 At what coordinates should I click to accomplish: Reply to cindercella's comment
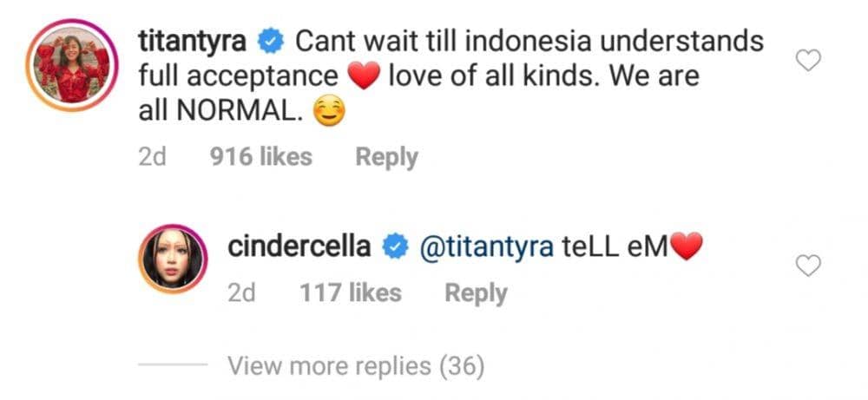[476, 293]
